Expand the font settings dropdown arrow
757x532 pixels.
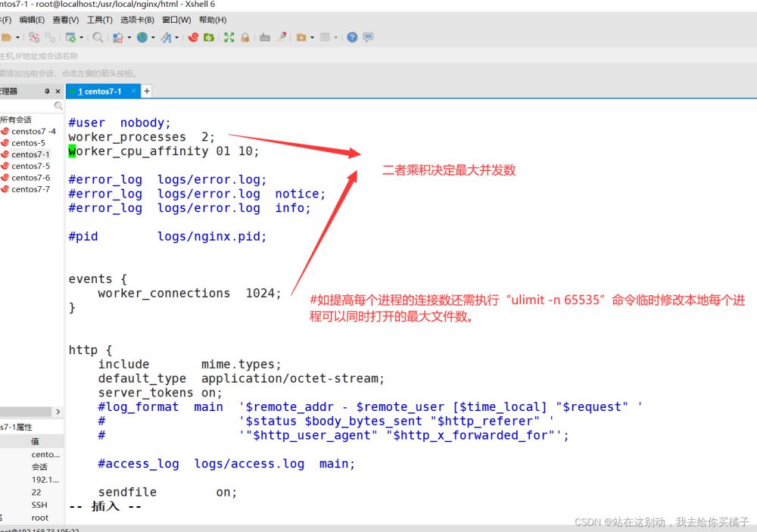tap(176, 37)
